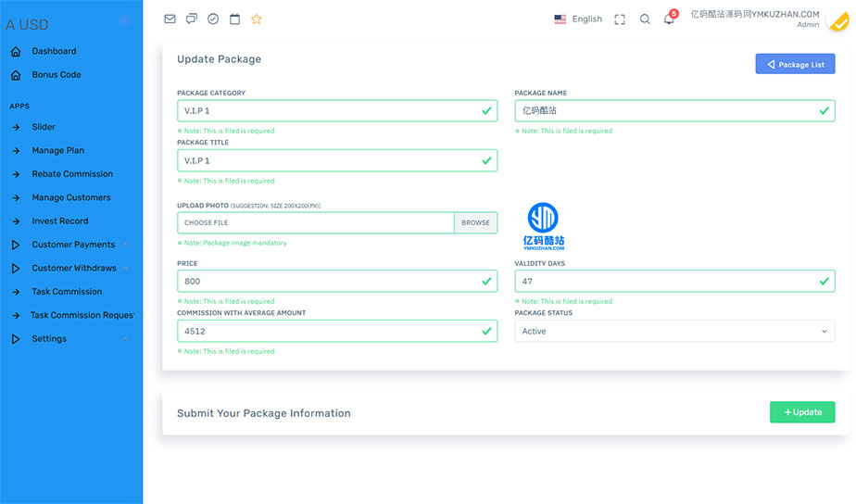Open Manage Plan sidebar item

tap(57, 150)
